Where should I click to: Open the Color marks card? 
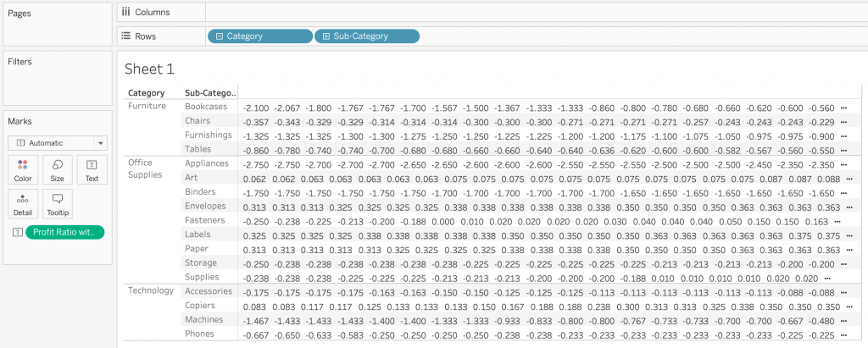pos(23,169)
